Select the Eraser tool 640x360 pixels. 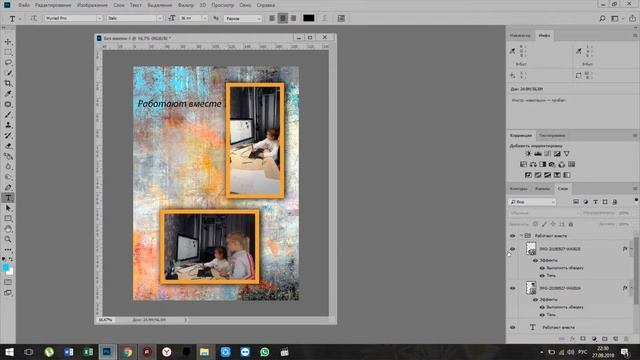8,146
